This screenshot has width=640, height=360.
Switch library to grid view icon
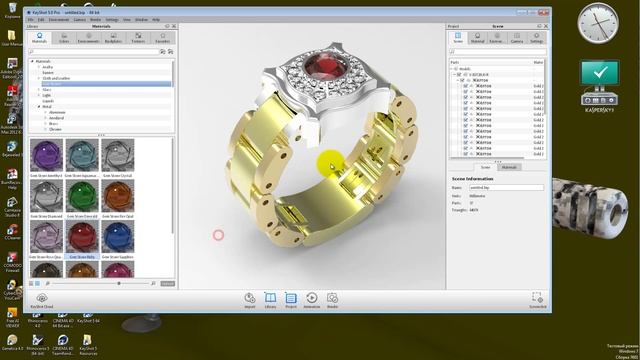[x=38, y=283]
